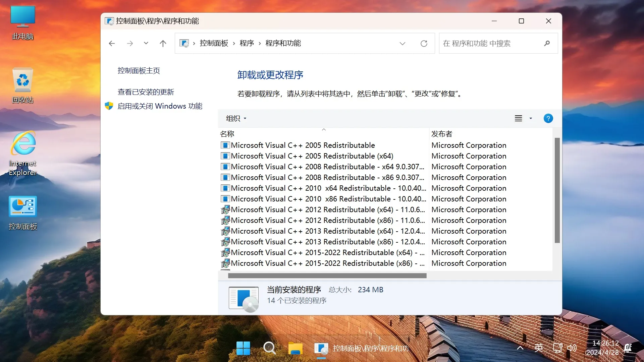Click the address bar path dropdown arrow
644x362 pixels.
[x=402, y=43]
